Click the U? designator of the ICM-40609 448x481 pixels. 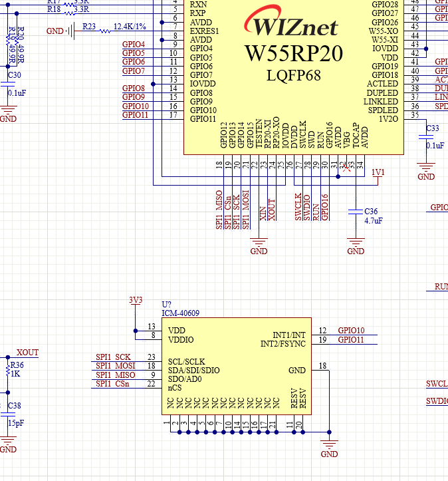(166, 305)
